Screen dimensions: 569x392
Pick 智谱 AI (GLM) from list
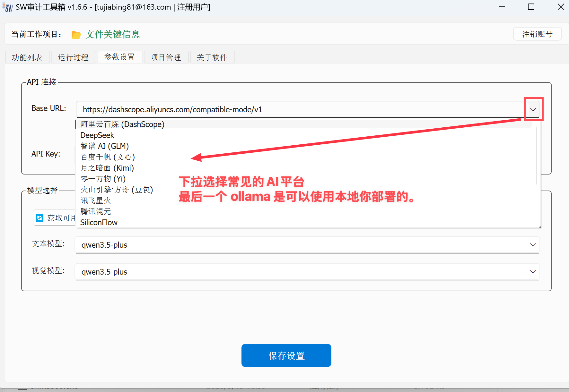pos(105,146)
